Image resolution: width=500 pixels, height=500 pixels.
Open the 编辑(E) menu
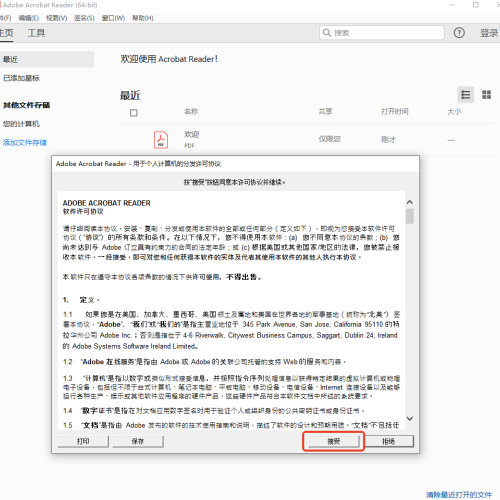pos(29,18)
